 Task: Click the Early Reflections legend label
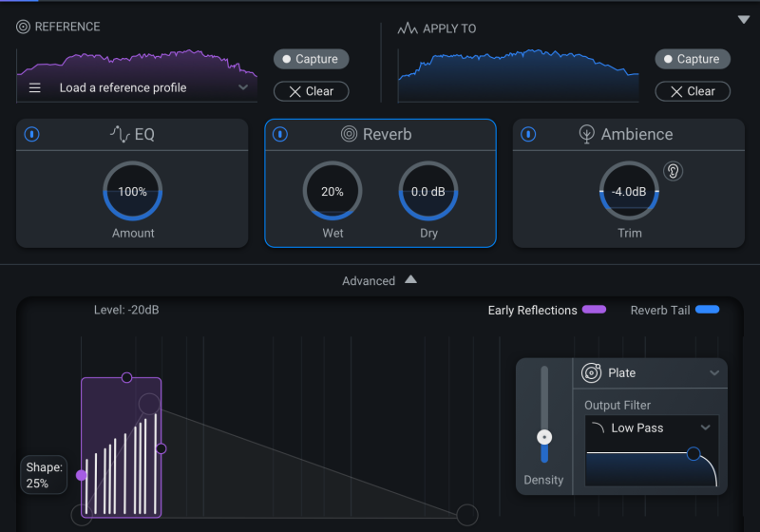pos(532,310)
